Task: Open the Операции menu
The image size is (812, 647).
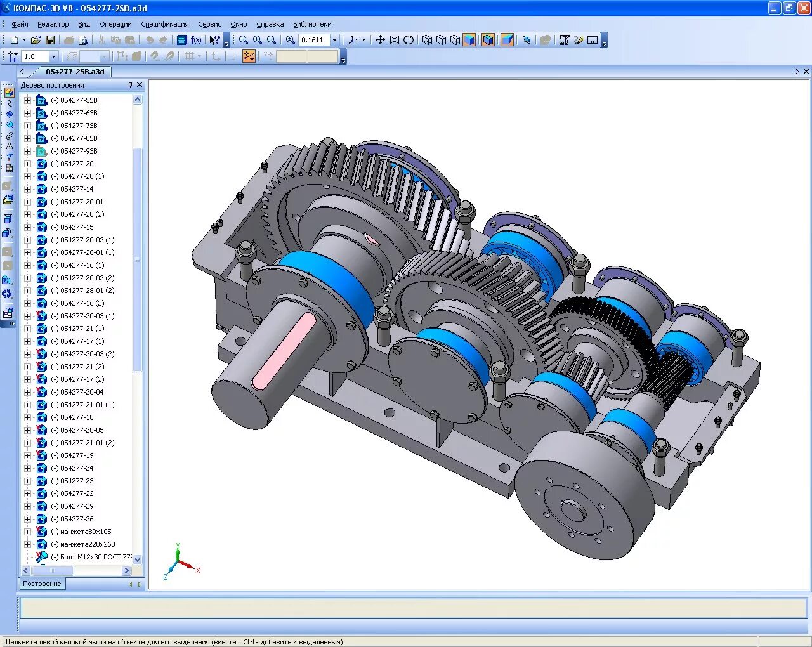Action: [115, 24]
